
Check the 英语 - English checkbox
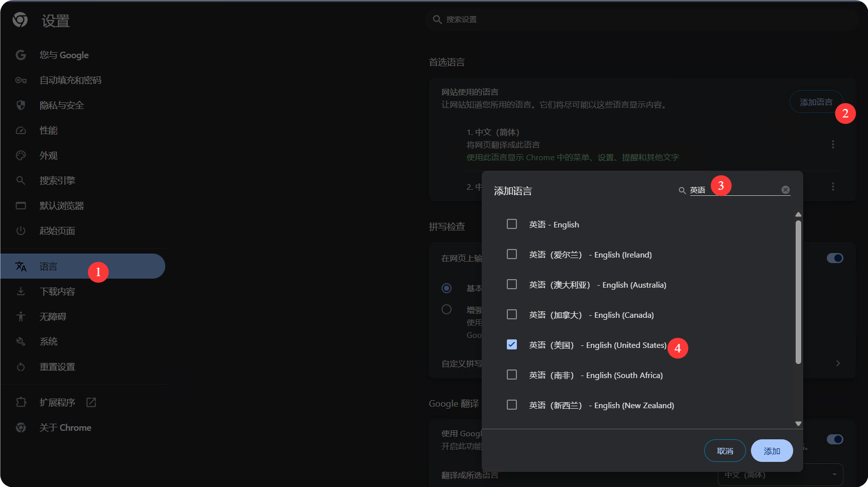tap(512, 224)
